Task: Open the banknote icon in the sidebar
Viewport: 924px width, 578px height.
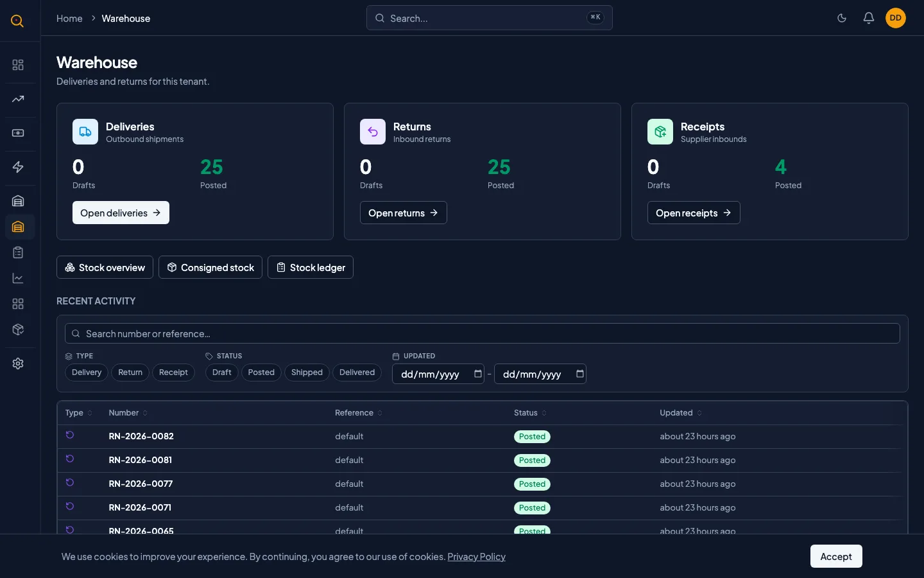Action: [18, 133]
